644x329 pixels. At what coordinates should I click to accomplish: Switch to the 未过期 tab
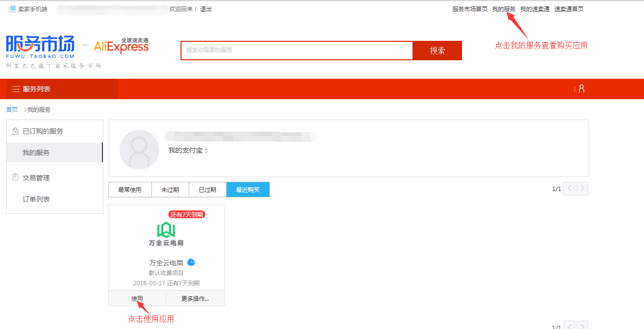pyautogui.click(x=170, y=190)
